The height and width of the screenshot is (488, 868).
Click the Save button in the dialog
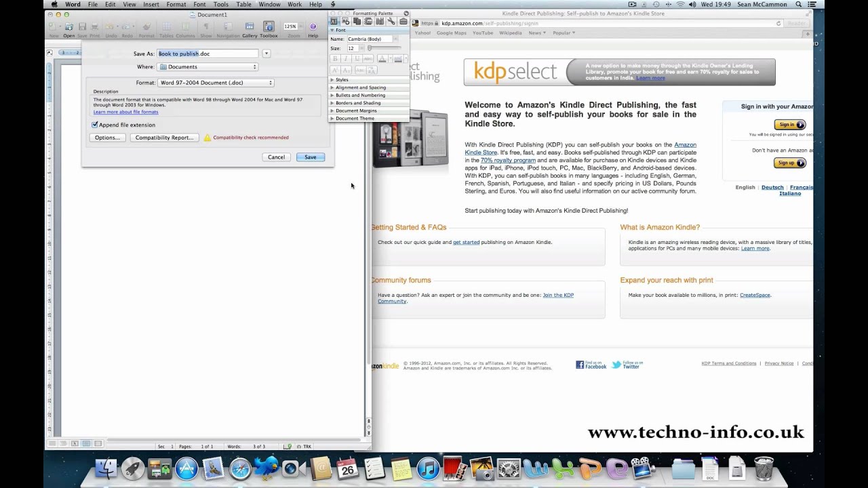pos(311,157)
